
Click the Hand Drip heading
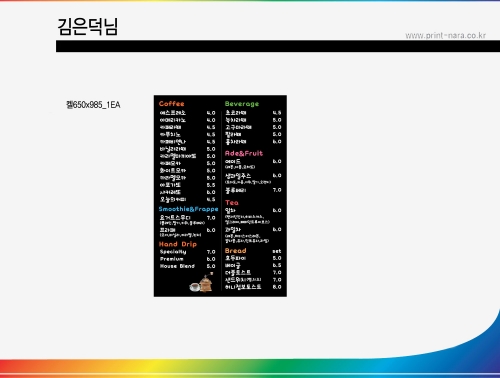point(178,244)
